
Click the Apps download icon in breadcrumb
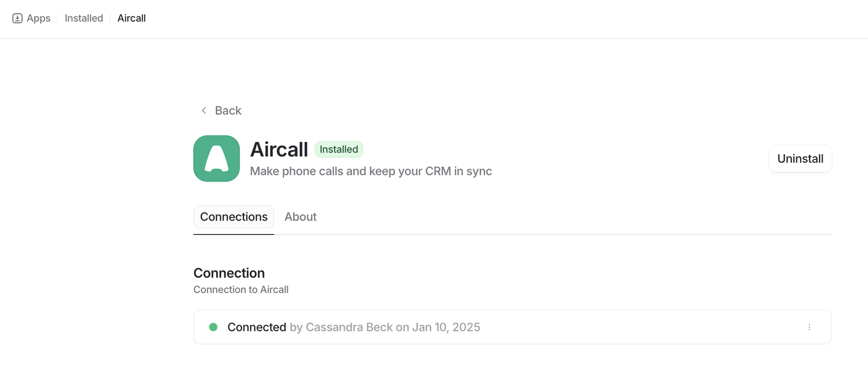[x=17, y=18]
